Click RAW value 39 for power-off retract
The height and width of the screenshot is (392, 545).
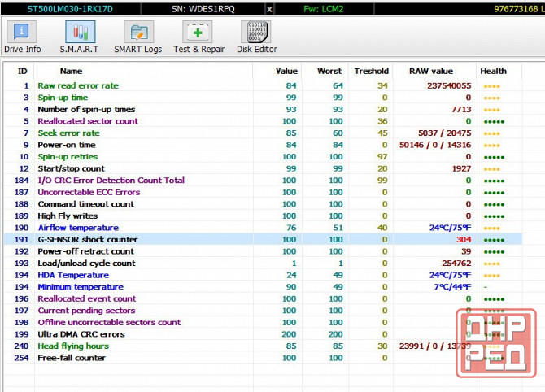coord(466,251)
